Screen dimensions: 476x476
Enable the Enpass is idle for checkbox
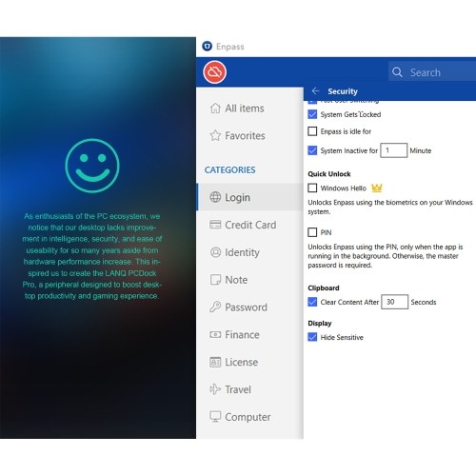pos(312,131)
